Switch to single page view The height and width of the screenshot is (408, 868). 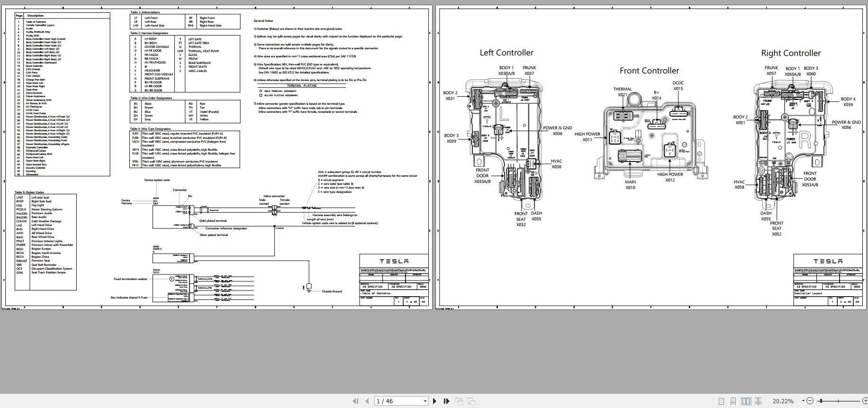[x=721, y=401]
